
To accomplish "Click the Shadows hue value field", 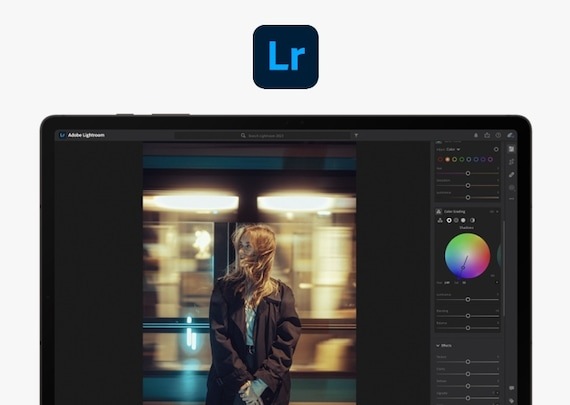I will point(447,282).
